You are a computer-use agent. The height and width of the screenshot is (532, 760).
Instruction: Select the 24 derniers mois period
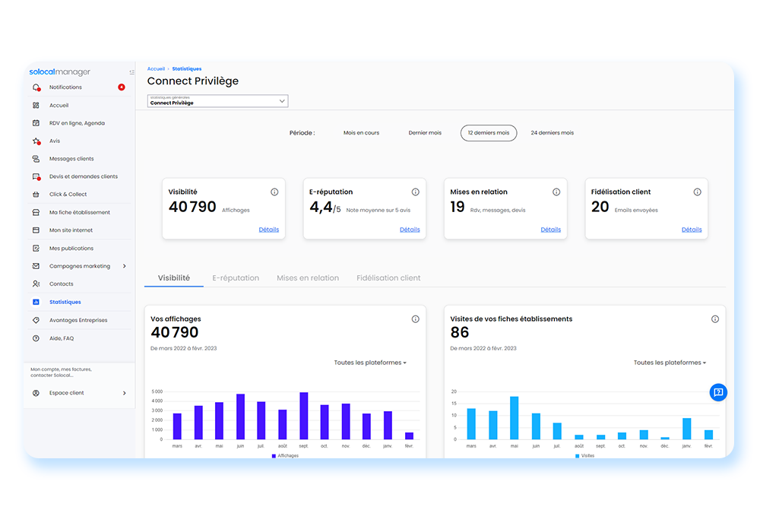(552, 133)
